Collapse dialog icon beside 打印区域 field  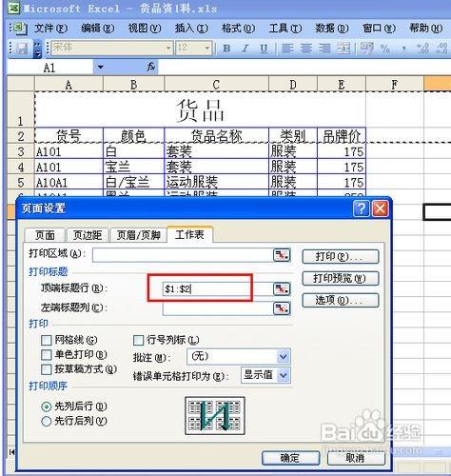(x=282, y=255)
